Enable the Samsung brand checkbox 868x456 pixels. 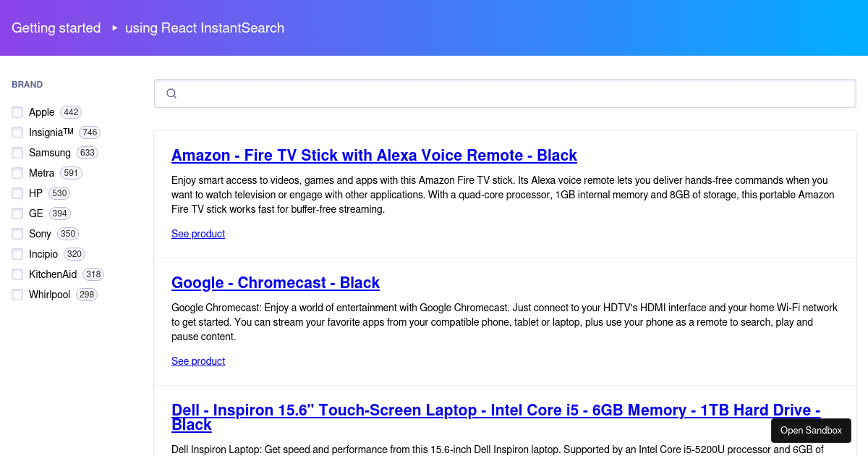[17, 153]
